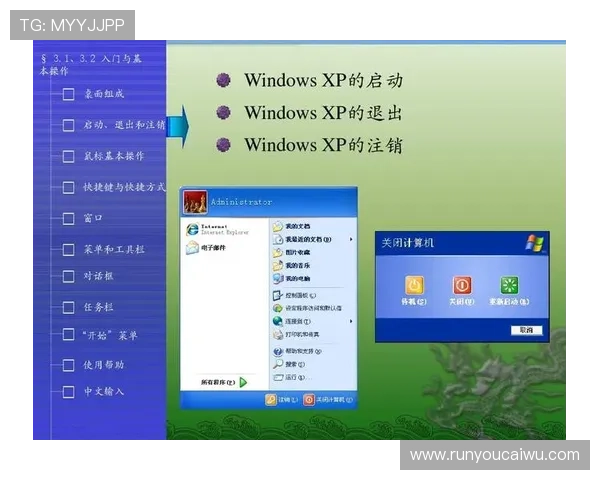This screenshot has height=480, width=600.
Task: Click the Administrator user avatar picture
Action: click(194, 201)
